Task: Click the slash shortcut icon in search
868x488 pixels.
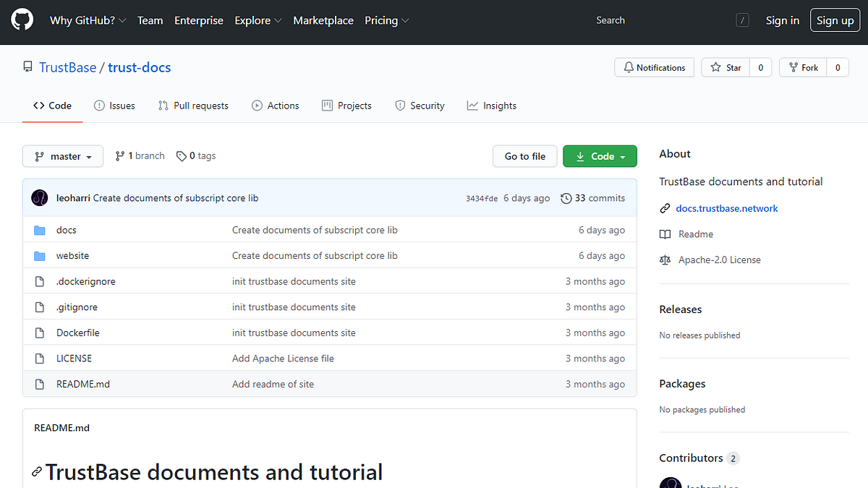Action: (742, 20)
